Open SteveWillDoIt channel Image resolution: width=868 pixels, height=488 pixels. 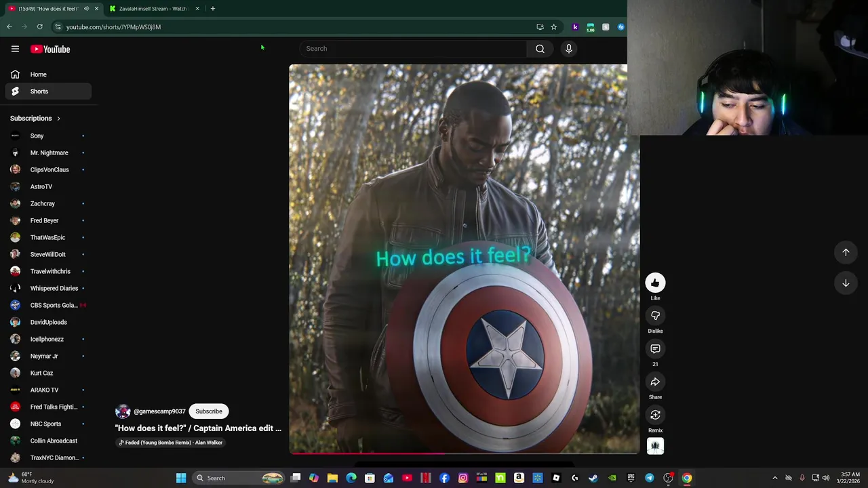tap(47, 254)
